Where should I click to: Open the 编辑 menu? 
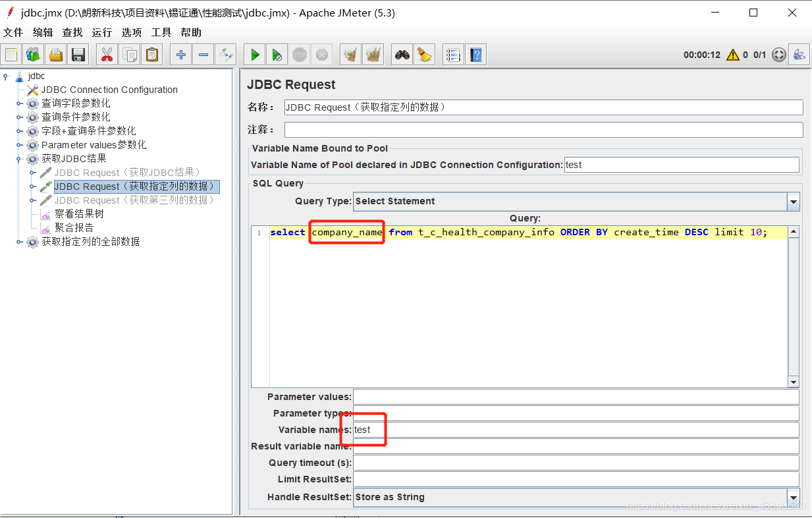(x=43, y=32)
